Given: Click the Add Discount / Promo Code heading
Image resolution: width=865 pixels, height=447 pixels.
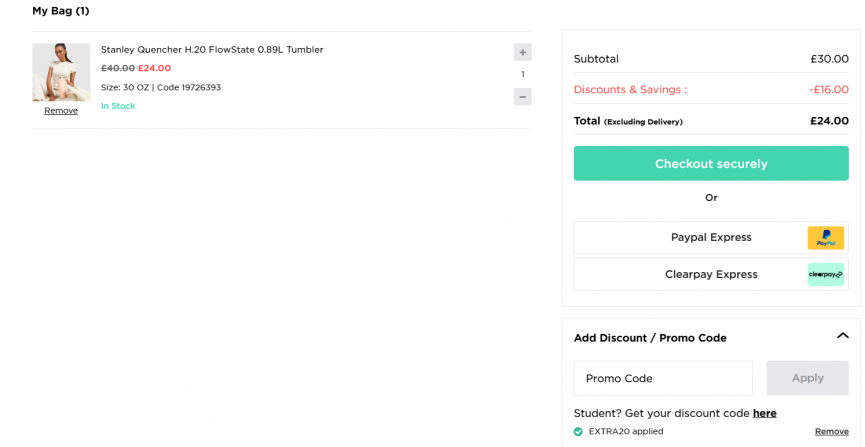Looking at the screenshot, I should point(650,338).
